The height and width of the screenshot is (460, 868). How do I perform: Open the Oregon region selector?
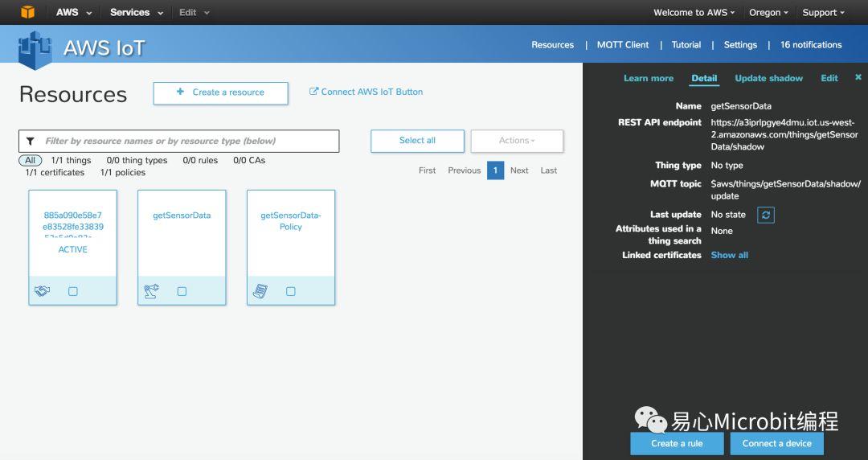(x=768, y=12)
